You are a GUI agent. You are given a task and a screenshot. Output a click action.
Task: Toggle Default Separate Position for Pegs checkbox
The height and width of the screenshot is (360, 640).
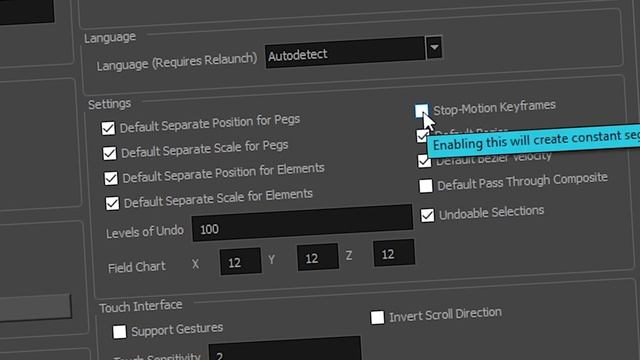click(108, 128)
